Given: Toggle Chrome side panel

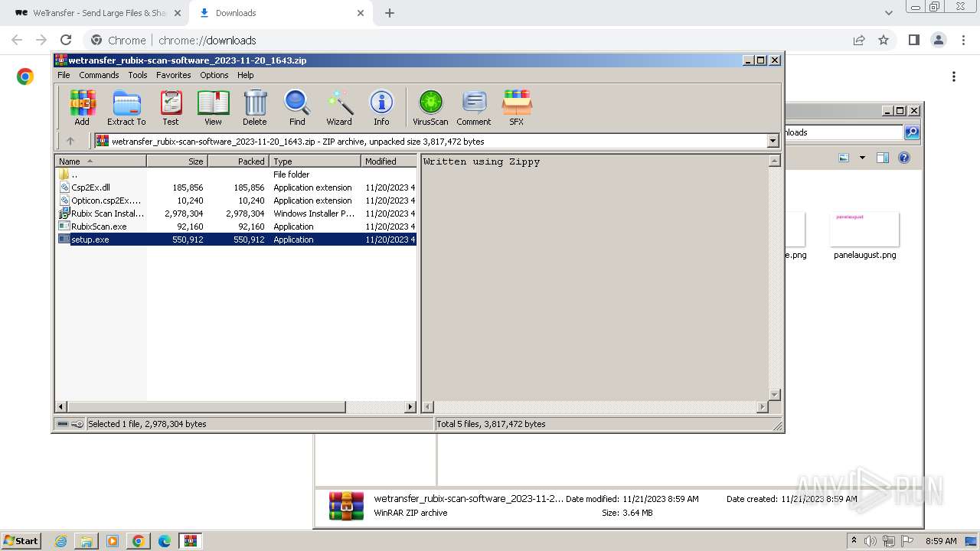Looking at the screenshot, I should pos(913,40).
